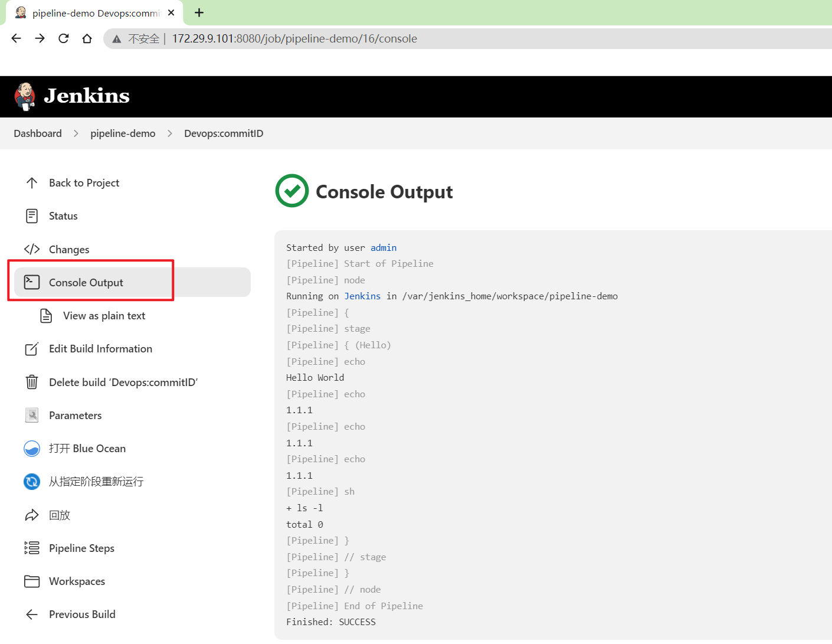Select Workspaces sidebar item

coord(132,581)
